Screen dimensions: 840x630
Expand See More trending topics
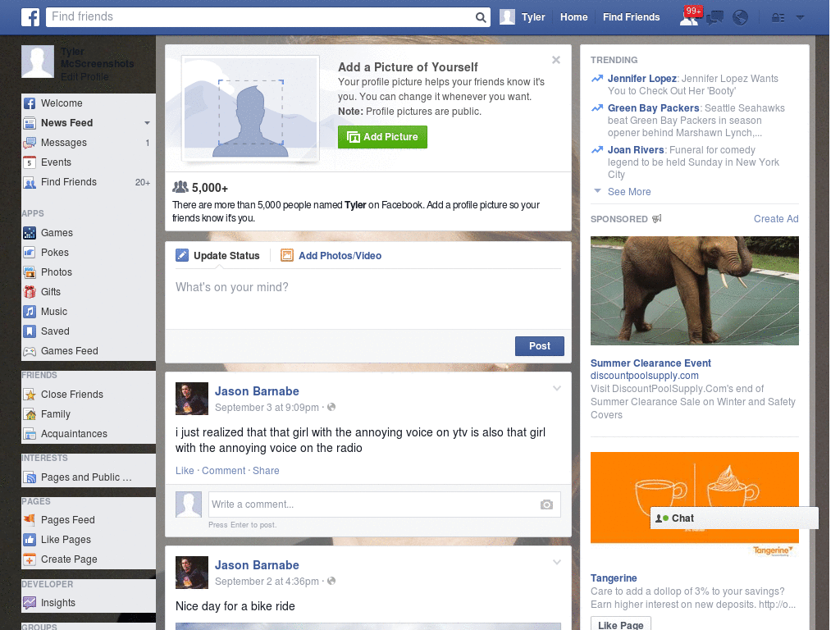click(629, 192)
